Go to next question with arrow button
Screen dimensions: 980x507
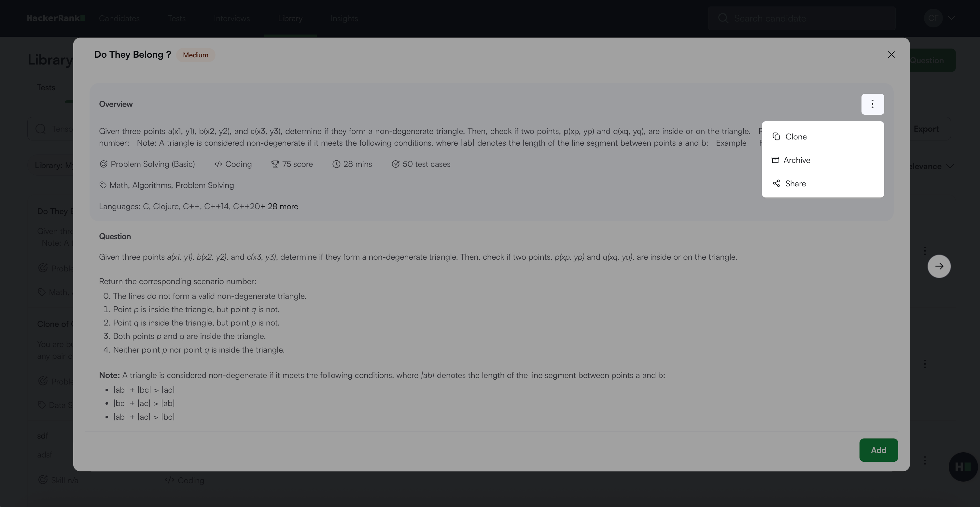tap(939, 267)
